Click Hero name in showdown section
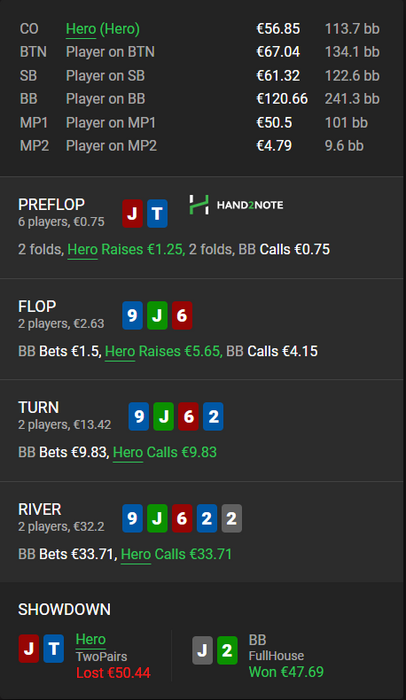Image resolution: width=406 pixels, height=700 pixels. [x=91, y=639]
